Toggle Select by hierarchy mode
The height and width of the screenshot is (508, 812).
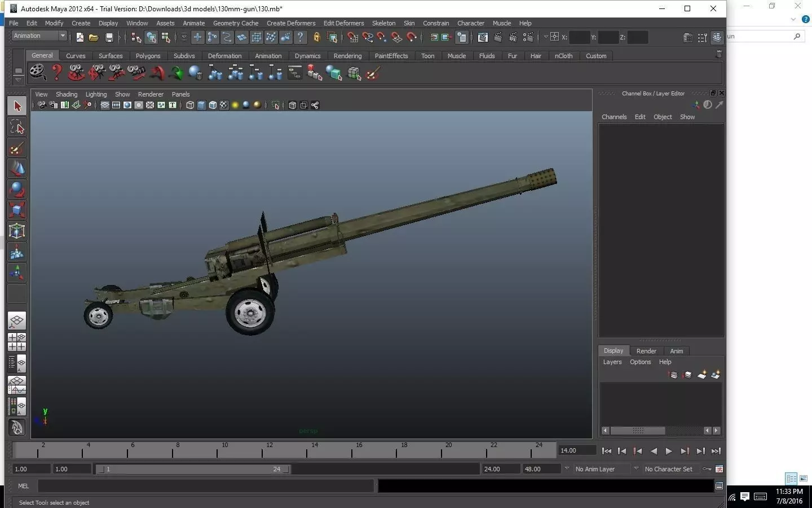136,37
